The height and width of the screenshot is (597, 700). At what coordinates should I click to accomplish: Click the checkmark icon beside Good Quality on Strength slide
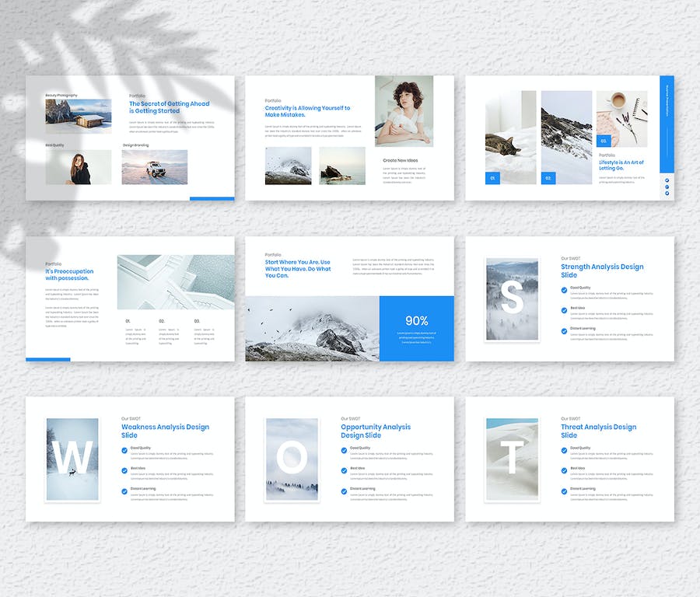click(564, 290)
